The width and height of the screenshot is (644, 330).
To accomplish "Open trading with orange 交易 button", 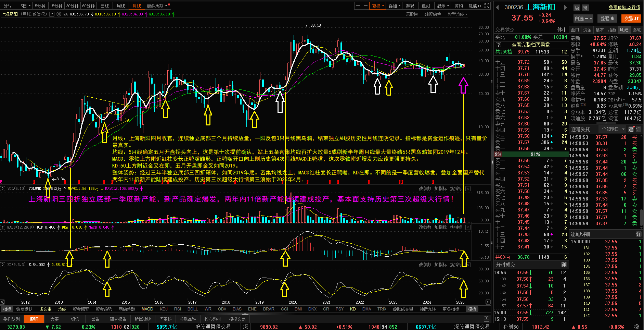I will (631, 19).
